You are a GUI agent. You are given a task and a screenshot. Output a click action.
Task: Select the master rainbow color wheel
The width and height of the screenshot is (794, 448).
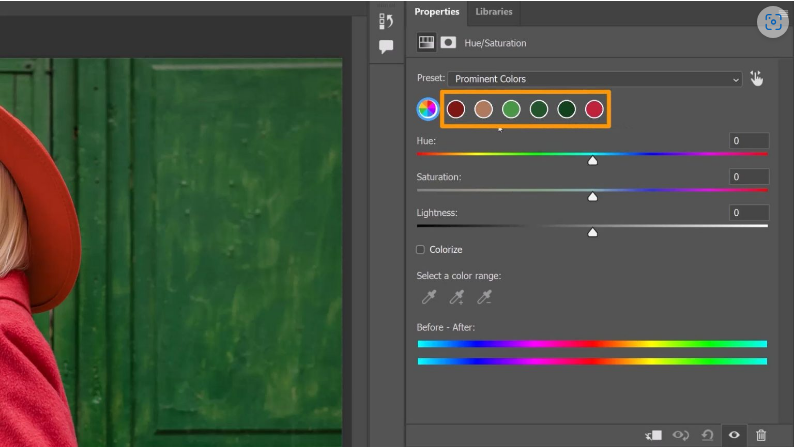[427, 109]
